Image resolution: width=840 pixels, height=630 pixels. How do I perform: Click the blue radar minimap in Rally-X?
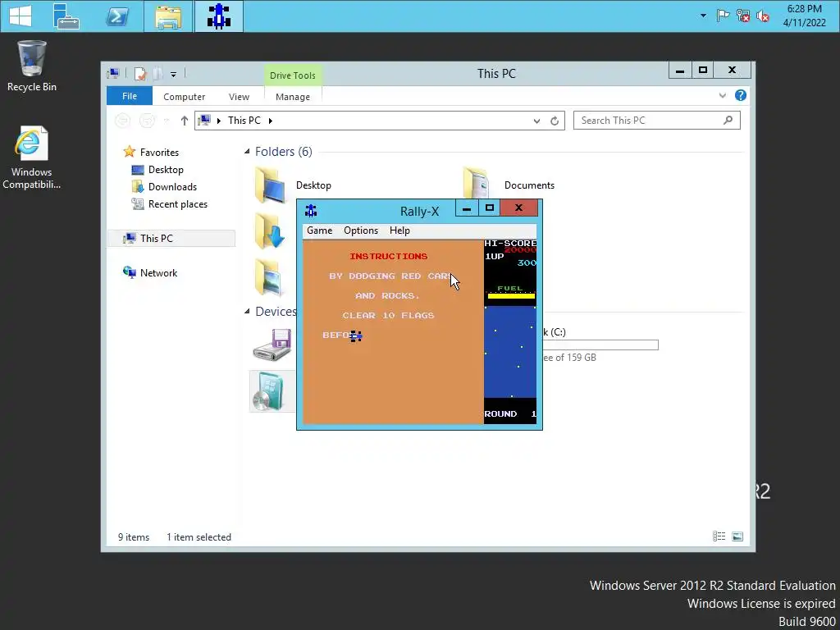coord(510,351)
